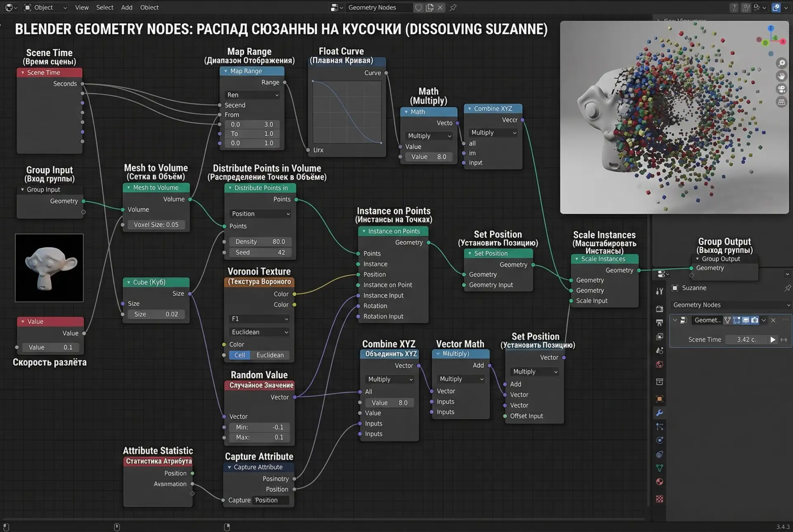Viewport: 793px width, 532px height.
Task: Toggle the snapping icon in header
Action: point(746,7)
